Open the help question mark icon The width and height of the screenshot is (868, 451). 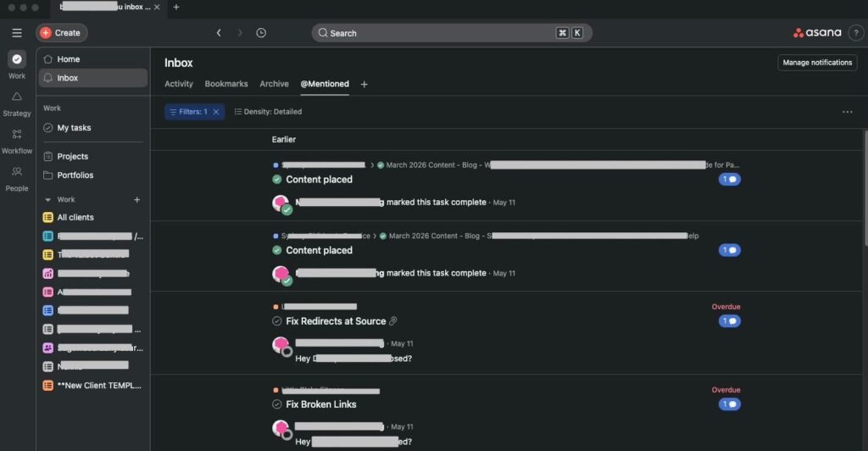click(856, 33)
